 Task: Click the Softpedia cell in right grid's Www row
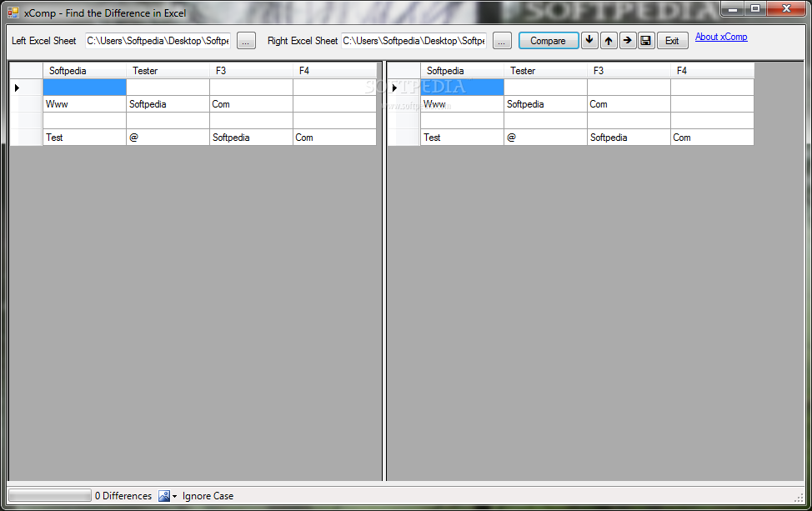545,104
